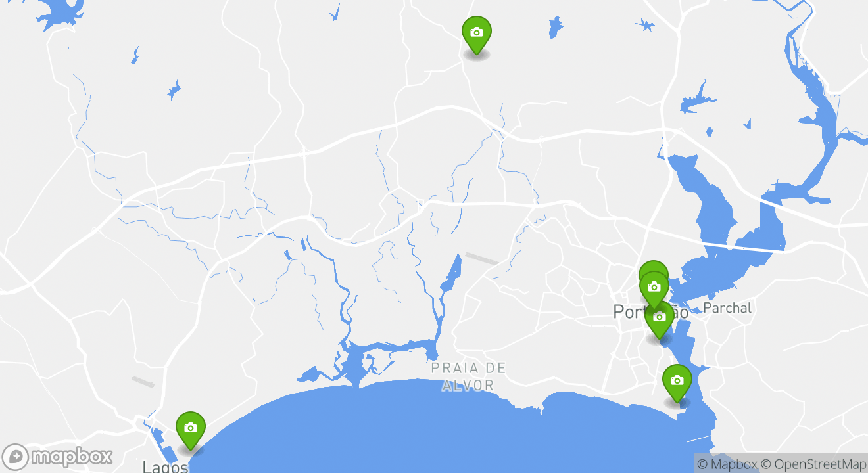The image size is (868, 473).
Task: Click the Mapbox logo
Action: click(x=58, y=457)
